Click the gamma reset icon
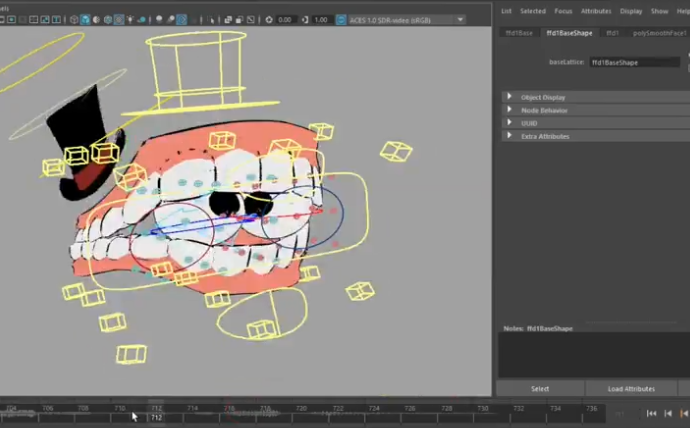The width and height of the screenshot is (690, 428). coord(303,20)
